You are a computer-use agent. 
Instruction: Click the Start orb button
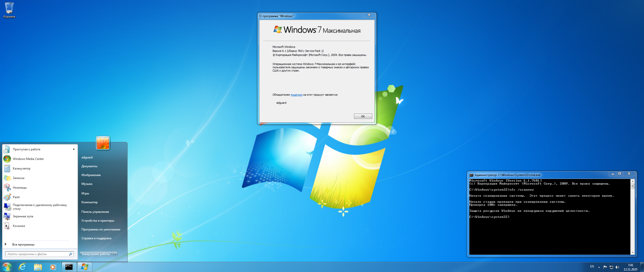(x=7, y=267)
